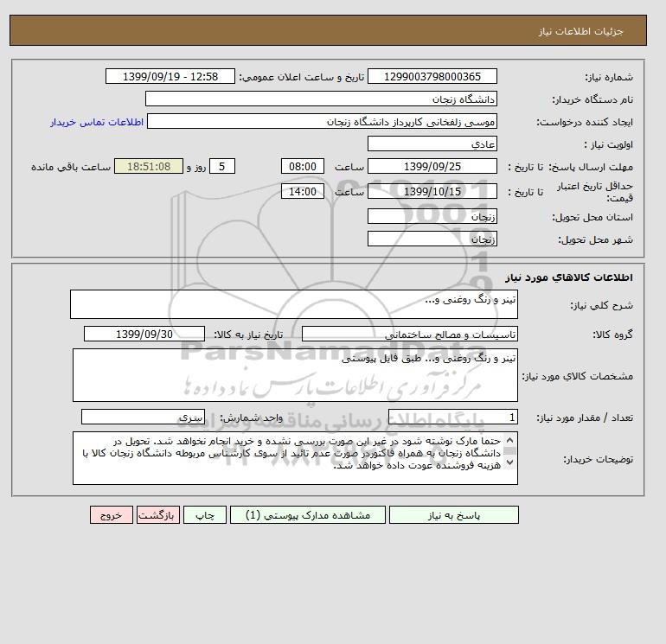The image size is (666, 644).
Task: Click the validity time field 14:00
Action: click(303, 191)
